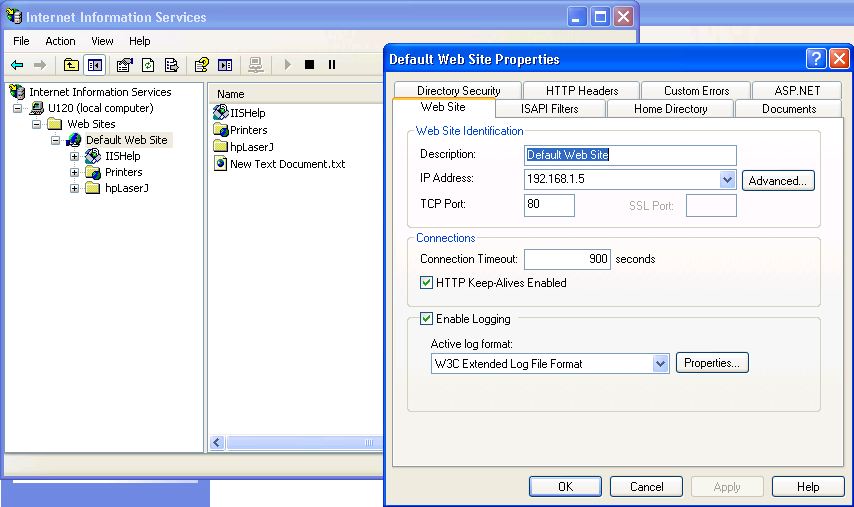Click the Description text field
Image resolution: width=854 pixels, height=507 pixels.
[630, 155]
